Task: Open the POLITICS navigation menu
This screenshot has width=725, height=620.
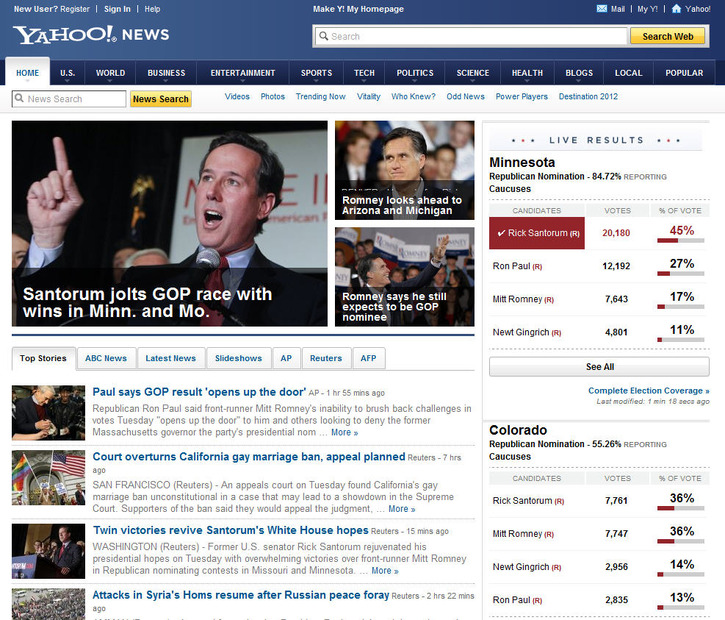Action: [415, 73]
